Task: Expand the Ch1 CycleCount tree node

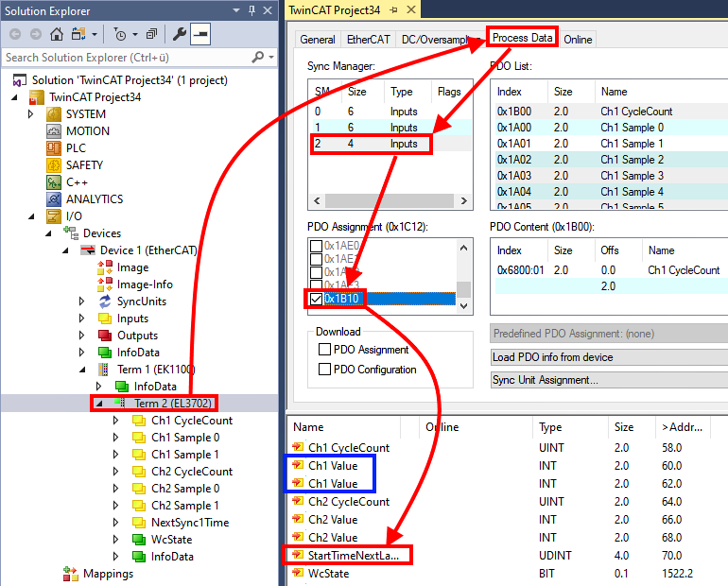Action: point(116,421)
